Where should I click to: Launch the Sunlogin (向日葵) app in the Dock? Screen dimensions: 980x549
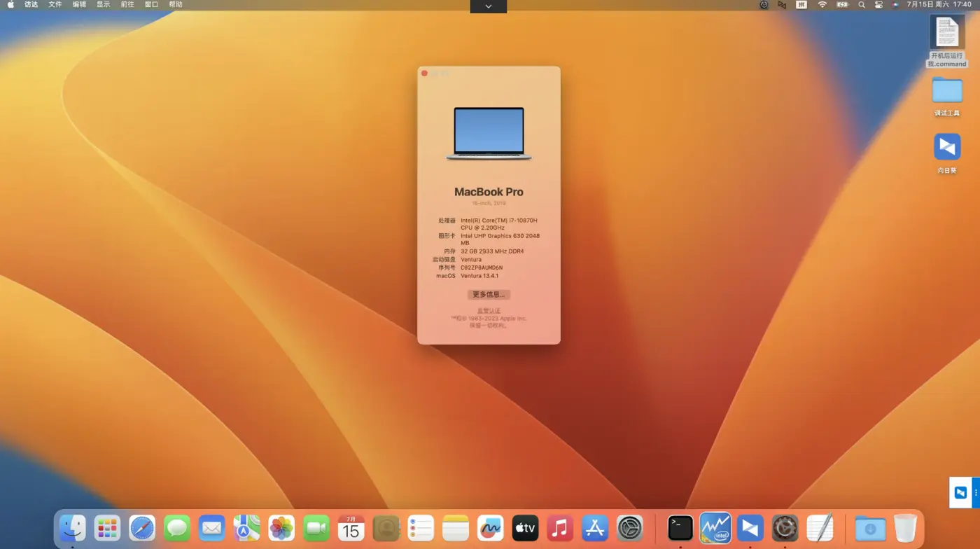(750, 527)
